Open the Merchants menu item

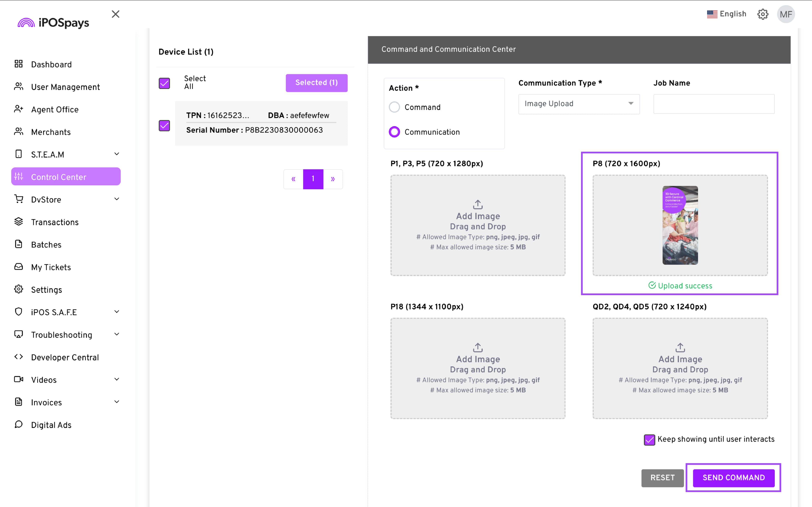click(x=51, y=132)
